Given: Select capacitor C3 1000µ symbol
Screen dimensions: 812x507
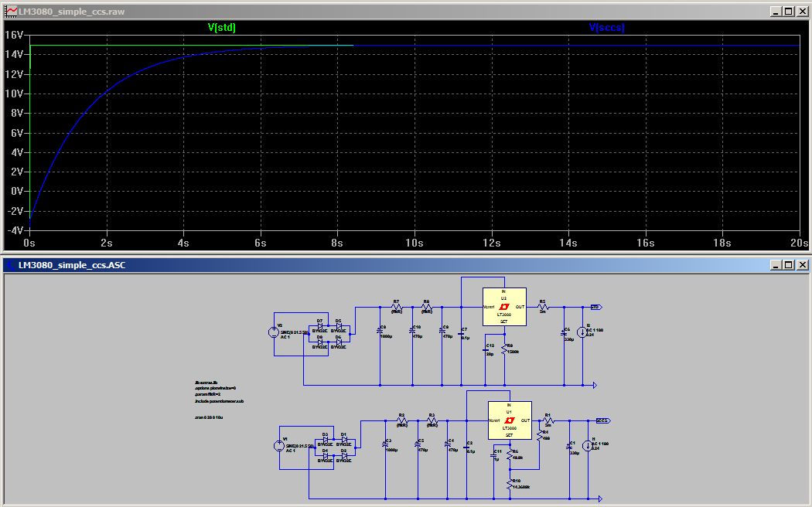Looking at the screenshot, I should click(386, 445).
